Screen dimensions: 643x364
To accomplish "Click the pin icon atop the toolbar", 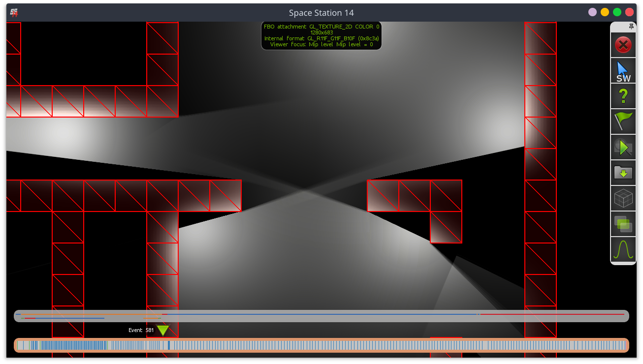I will 631,27.
